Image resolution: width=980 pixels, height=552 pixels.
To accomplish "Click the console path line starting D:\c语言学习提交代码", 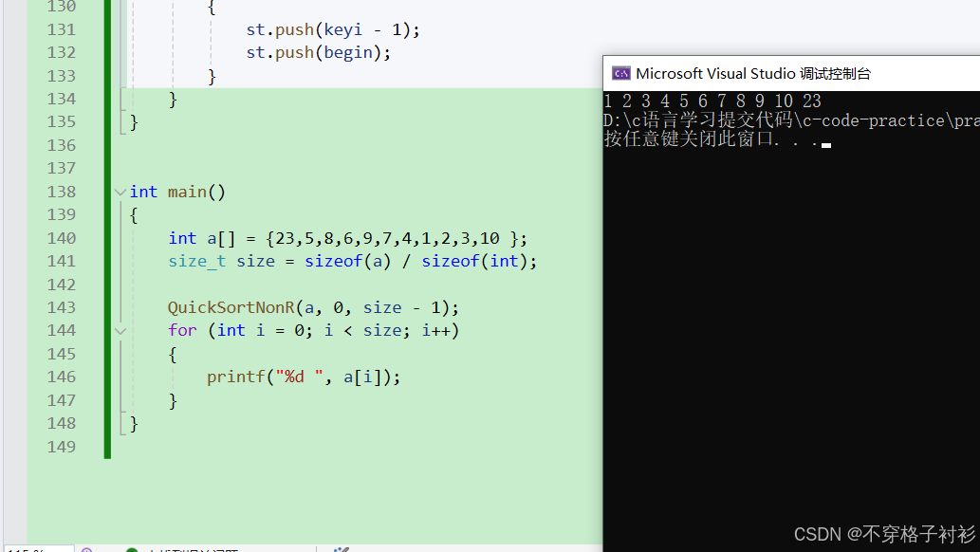I will coord(791,120).
